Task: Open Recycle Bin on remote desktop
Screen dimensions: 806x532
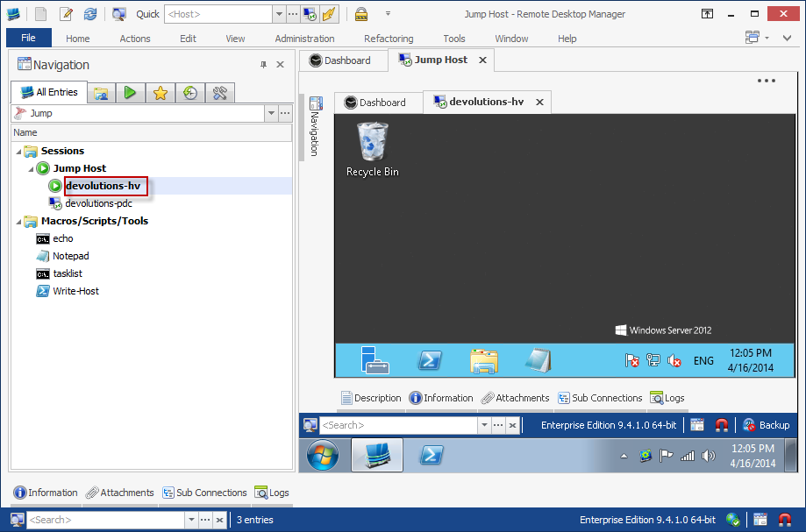Action: point(372,149)
